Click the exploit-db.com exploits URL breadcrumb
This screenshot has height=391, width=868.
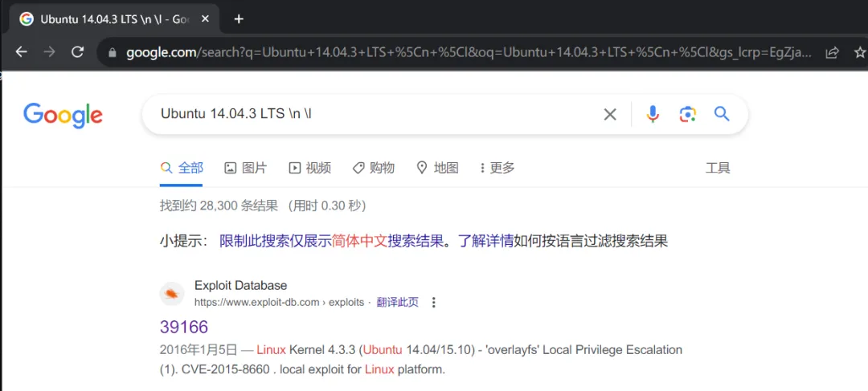pyautogui.click(x=279, y=303)
